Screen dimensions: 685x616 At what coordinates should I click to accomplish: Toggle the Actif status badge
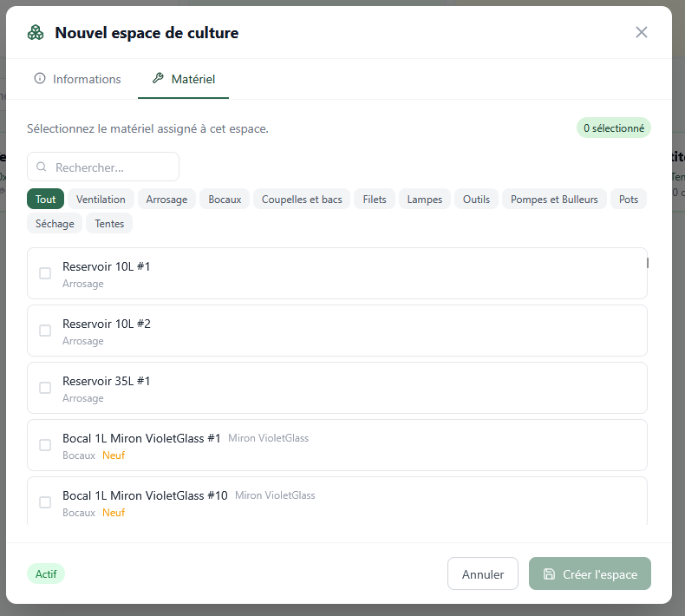click(x=46, y=573)
